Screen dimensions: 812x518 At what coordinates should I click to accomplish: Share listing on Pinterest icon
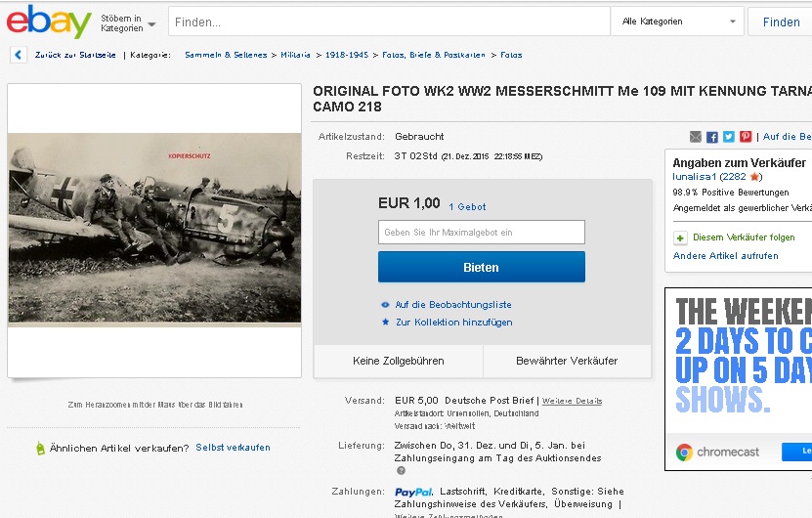pos(746,137)
